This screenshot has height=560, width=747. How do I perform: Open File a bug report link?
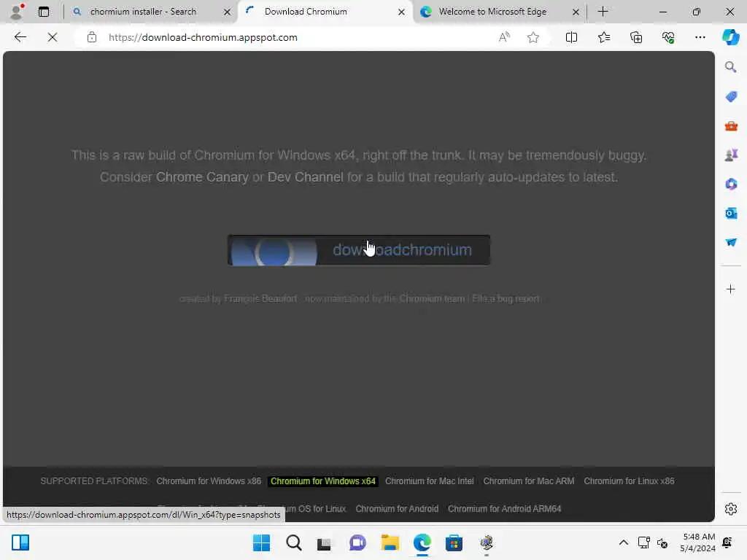(506, 298)
